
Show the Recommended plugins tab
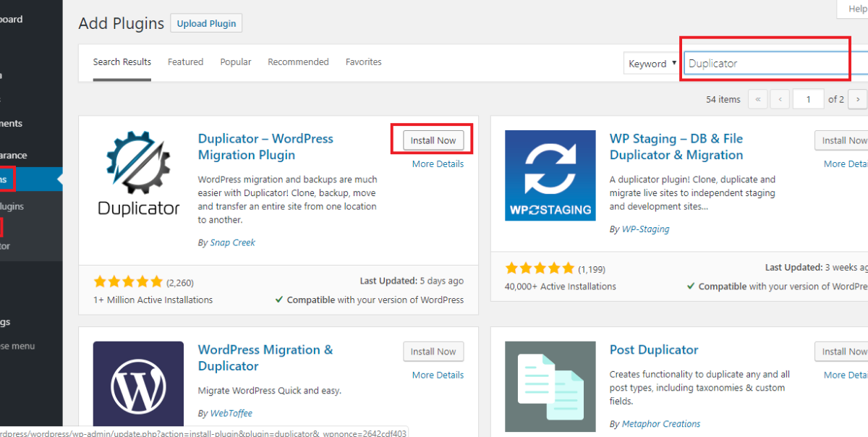298,62
